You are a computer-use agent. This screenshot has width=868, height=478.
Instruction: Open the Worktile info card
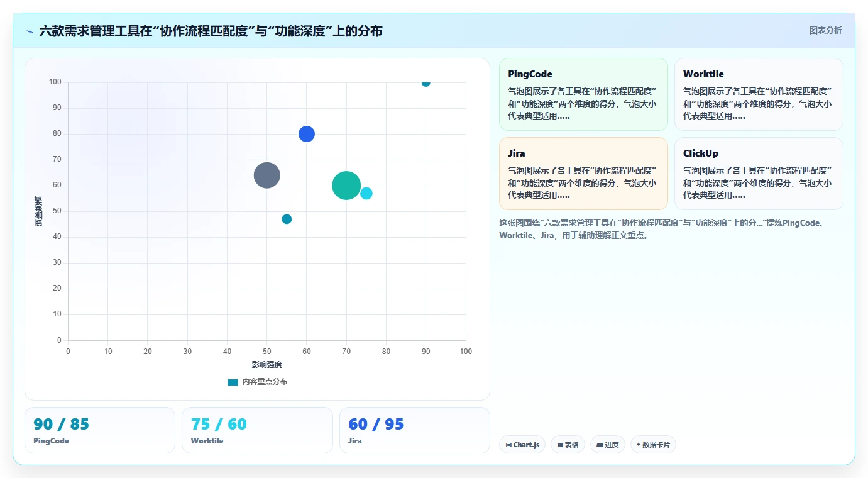(759, 94)
